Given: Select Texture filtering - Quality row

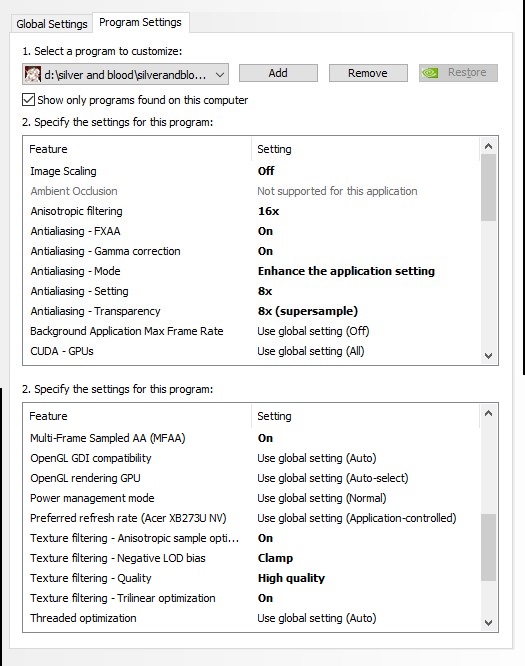Looking at the screenshot, I should 252,578.
